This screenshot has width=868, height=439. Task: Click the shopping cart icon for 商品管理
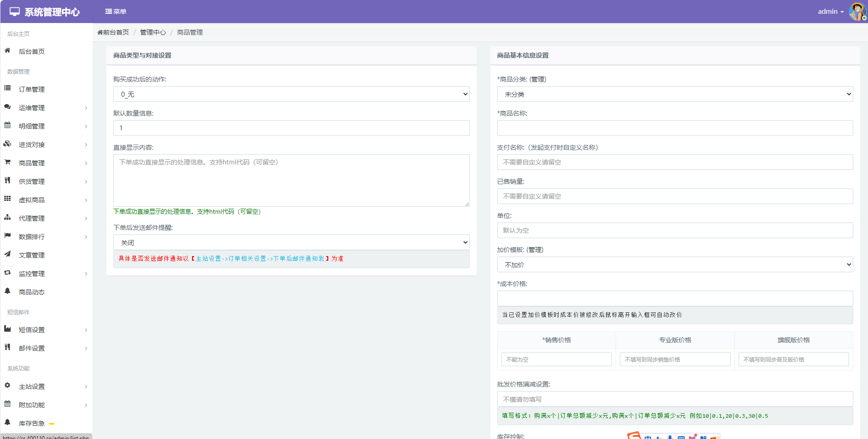(7, 162)
